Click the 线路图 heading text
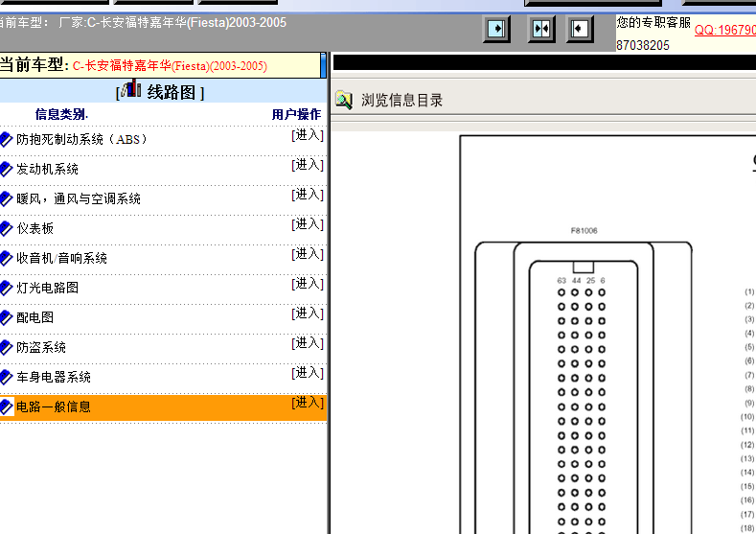This screenshot has height=534, width=756. tap(172, 92)
